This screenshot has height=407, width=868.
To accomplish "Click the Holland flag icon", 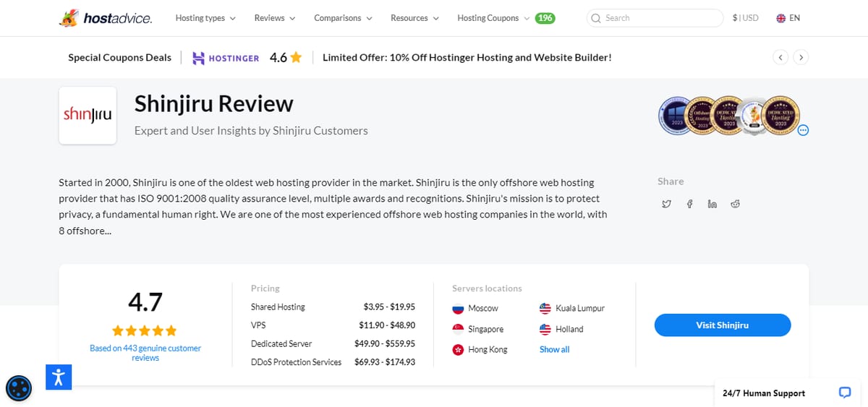I will point(545,329).
